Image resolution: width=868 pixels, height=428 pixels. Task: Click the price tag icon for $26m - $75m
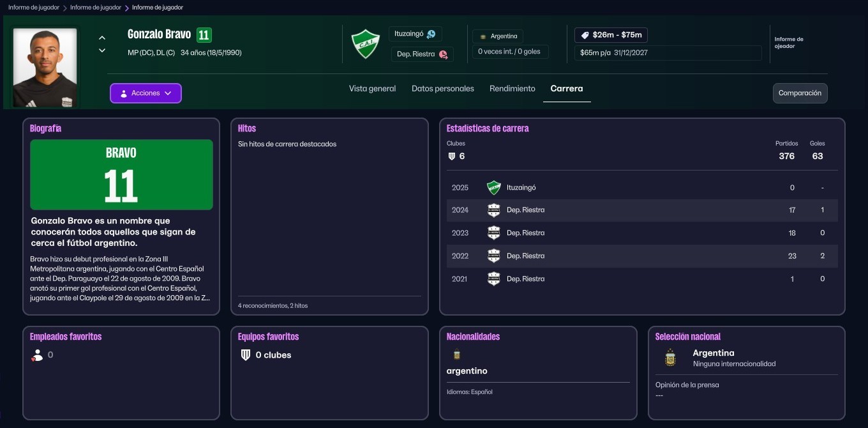coord(585,35)
